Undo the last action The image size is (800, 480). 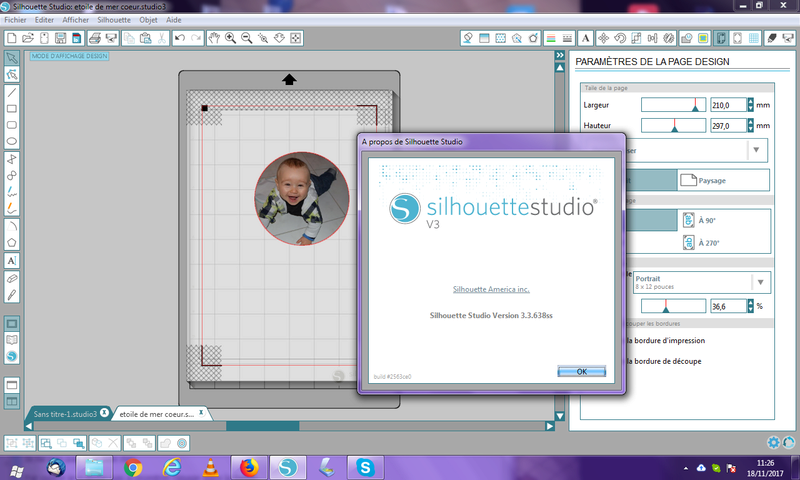(x=180, y=38)
